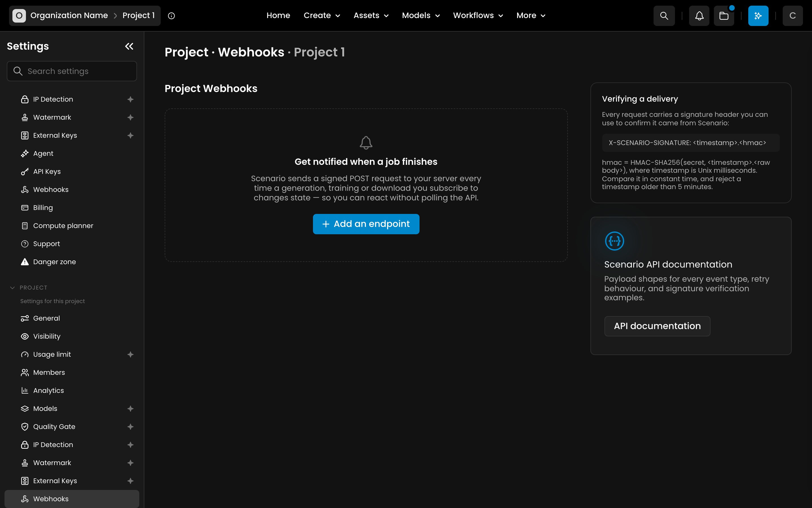Click the 'Get notified when a job finishes' heading

click(366, 162)
